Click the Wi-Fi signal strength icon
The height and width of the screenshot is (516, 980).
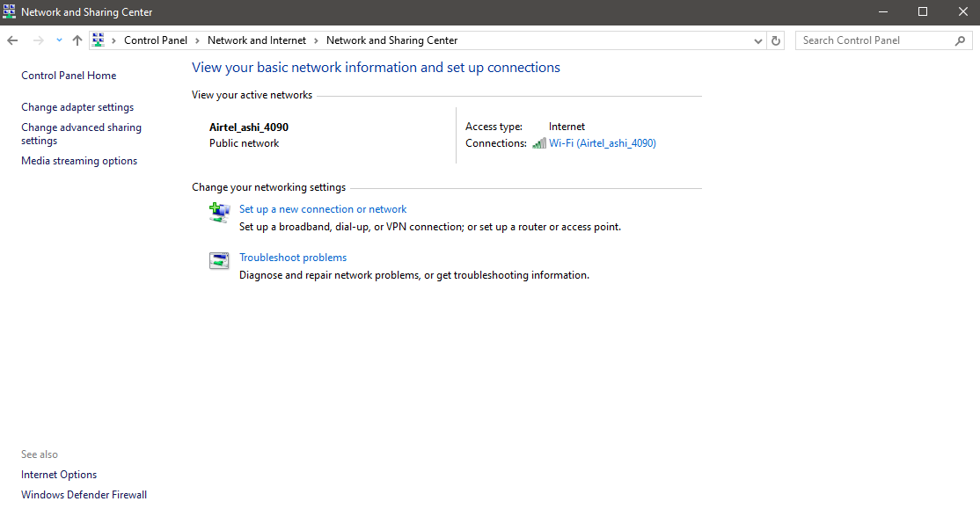tap(538, 143)
